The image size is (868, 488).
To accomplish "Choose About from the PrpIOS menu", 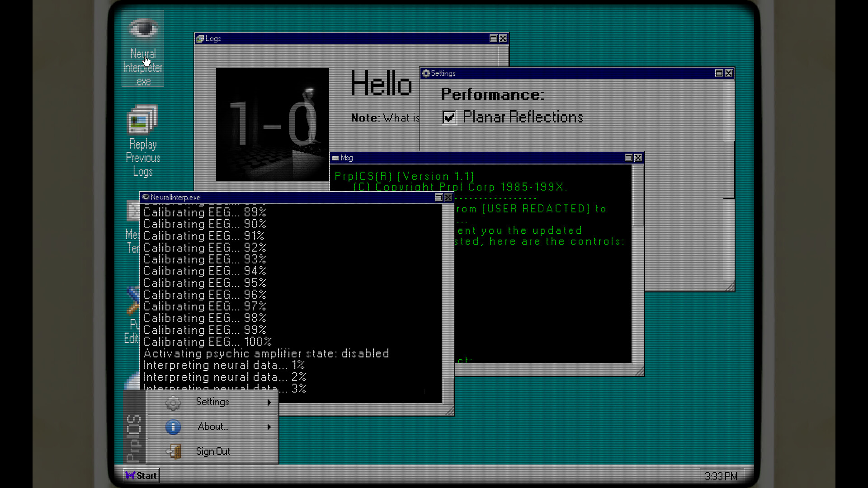I will [x=212, y=427].
